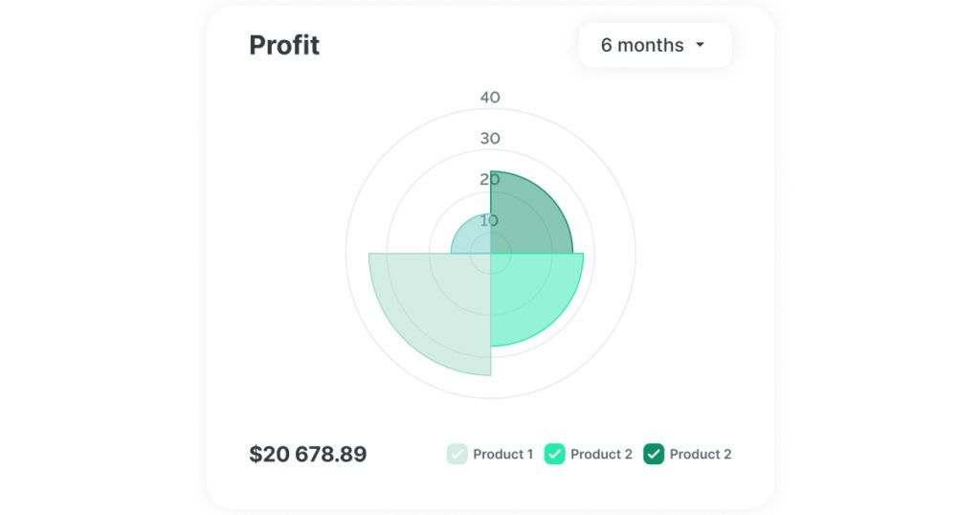
Task: Click the Product 1 legend label
Action: pyautogui.click(x=503, y=455)
